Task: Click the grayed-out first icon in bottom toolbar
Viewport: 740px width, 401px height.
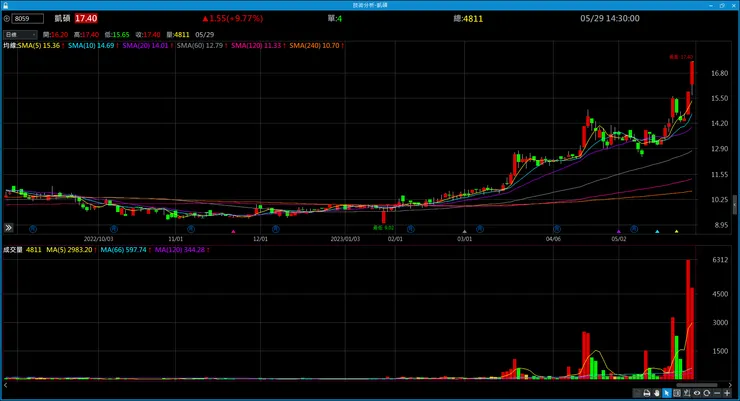Action: [x=637, y=393]
